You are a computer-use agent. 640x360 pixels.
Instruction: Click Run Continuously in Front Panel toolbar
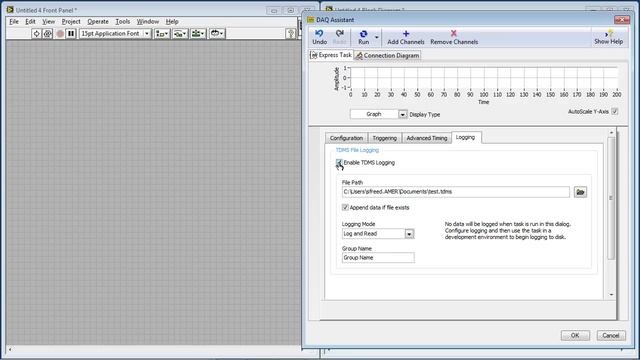[x=48, y=33]
